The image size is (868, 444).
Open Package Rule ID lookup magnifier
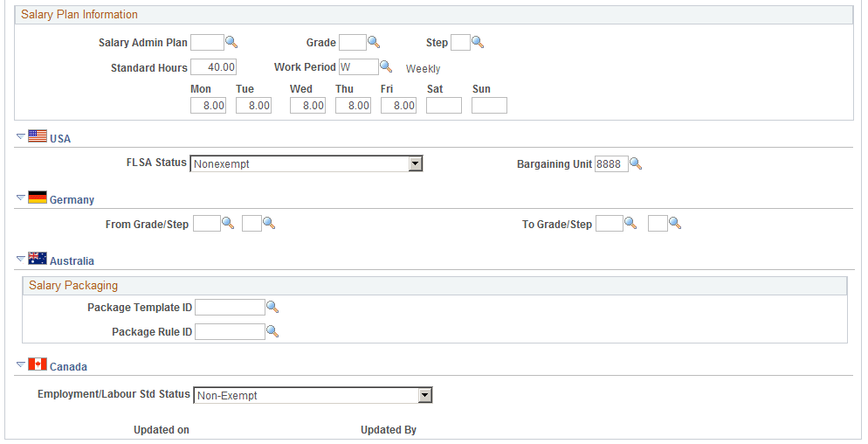click(x=272, y=331)
